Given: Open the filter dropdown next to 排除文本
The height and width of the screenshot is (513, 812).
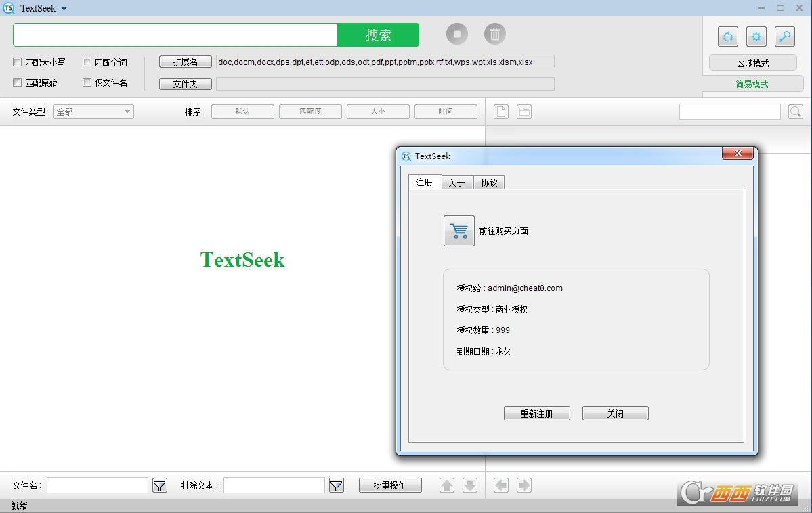Looking at the screenshot, I should coord(337,485).
